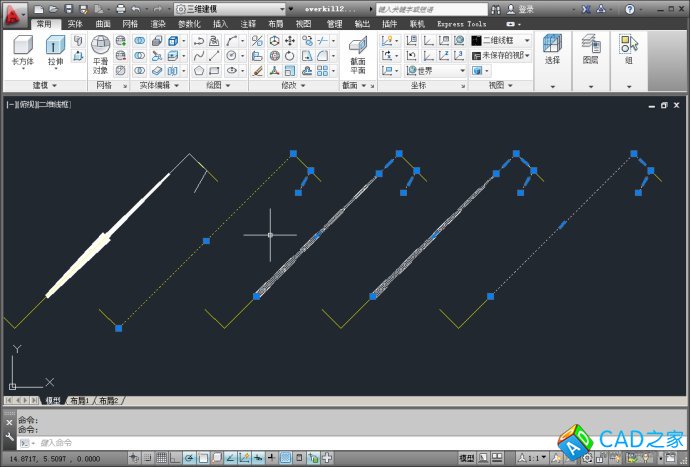Switch to the 插入 ribbon tab

(x=220, y=23)
